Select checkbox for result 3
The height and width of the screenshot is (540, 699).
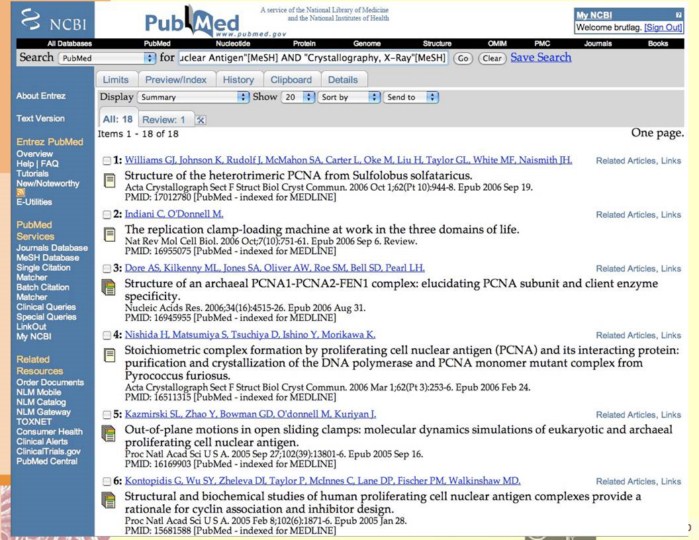[107, 269]
